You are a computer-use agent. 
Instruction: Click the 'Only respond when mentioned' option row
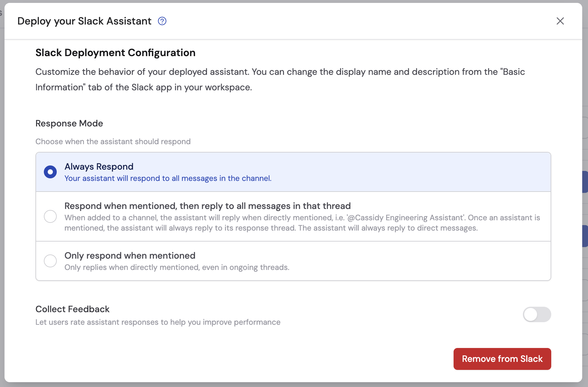(x=290, y=261)
